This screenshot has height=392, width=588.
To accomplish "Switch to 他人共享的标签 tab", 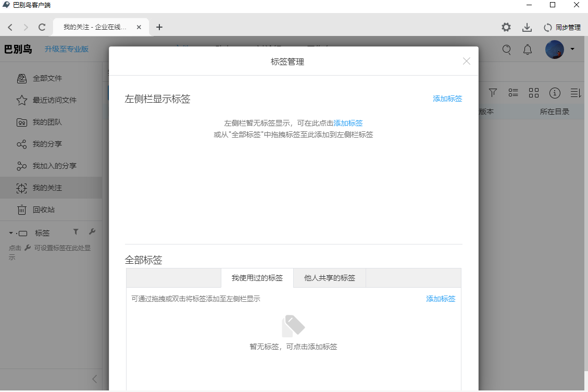I will 330,278.
